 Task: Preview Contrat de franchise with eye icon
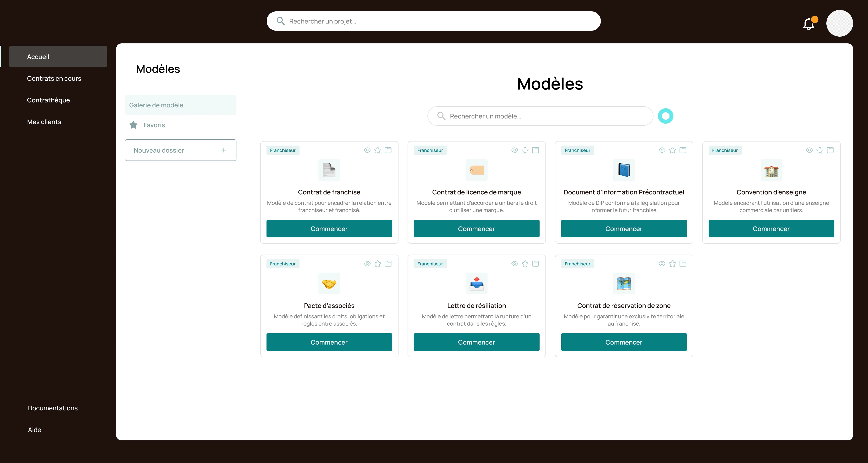pyautogui.click(x=367, y=150)
